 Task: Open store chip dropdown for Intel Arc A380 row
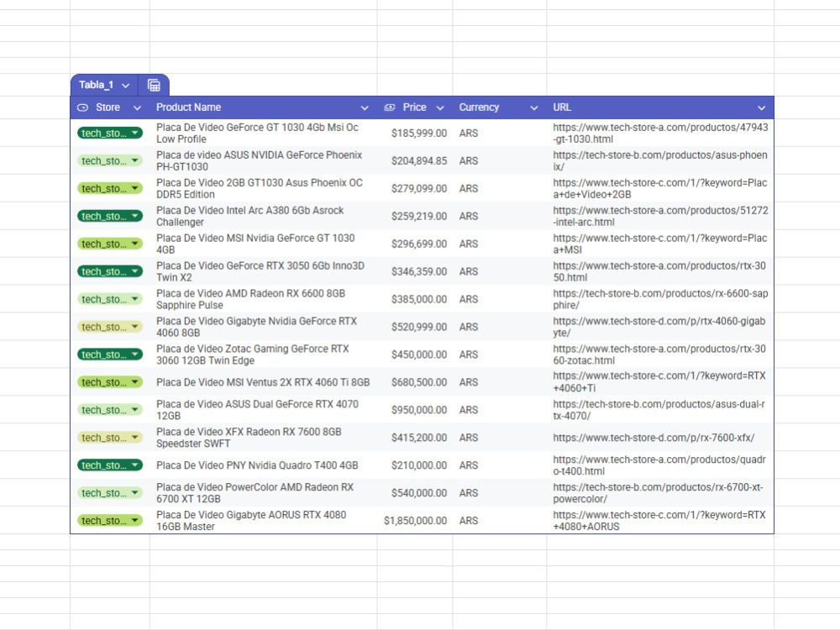click(135, 216)
